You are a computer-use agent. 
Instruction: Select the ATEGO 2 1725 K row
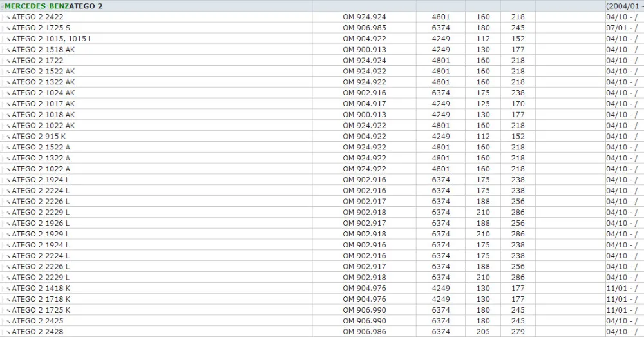[322, 310]
